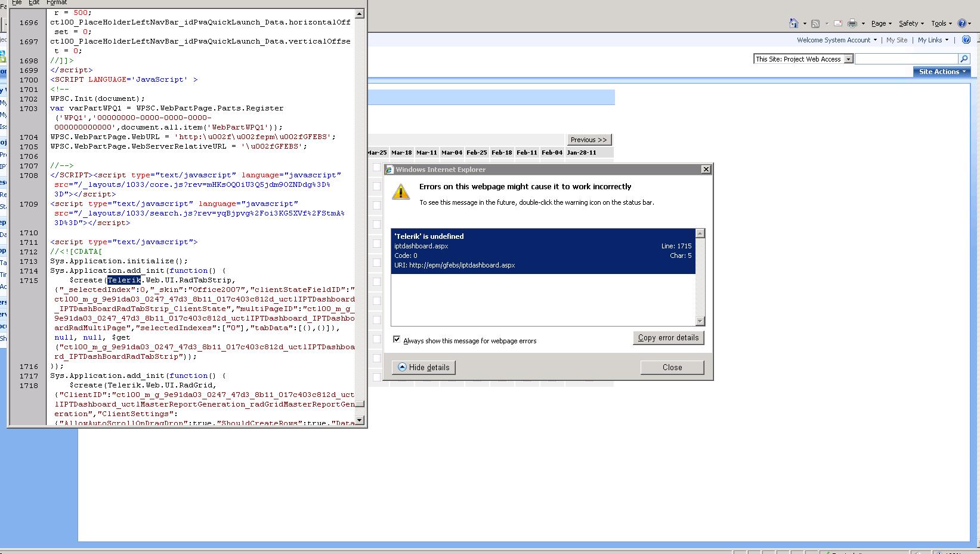Open the Edit menu in source viewer

click(x=34, y=2)
